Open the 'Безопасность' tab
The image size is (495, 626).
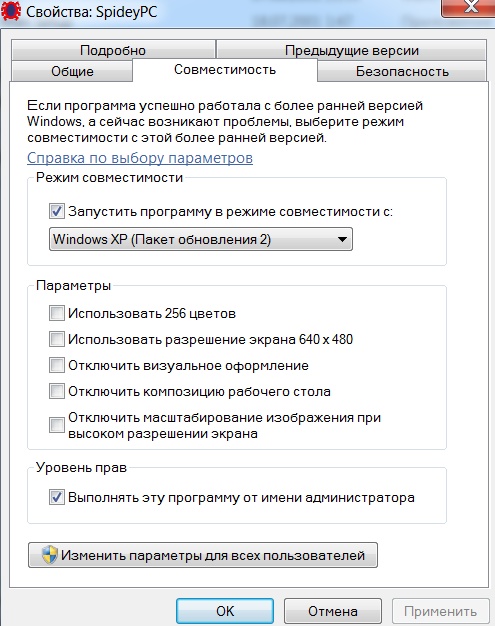(x=402, y=71)
